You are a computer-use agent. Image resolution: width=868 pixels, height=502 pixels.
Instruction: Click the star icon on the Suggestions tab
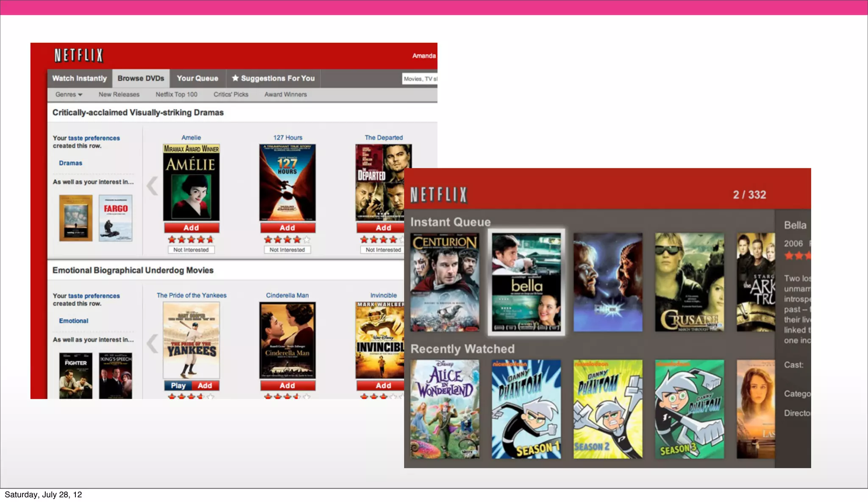pos(235,78)
